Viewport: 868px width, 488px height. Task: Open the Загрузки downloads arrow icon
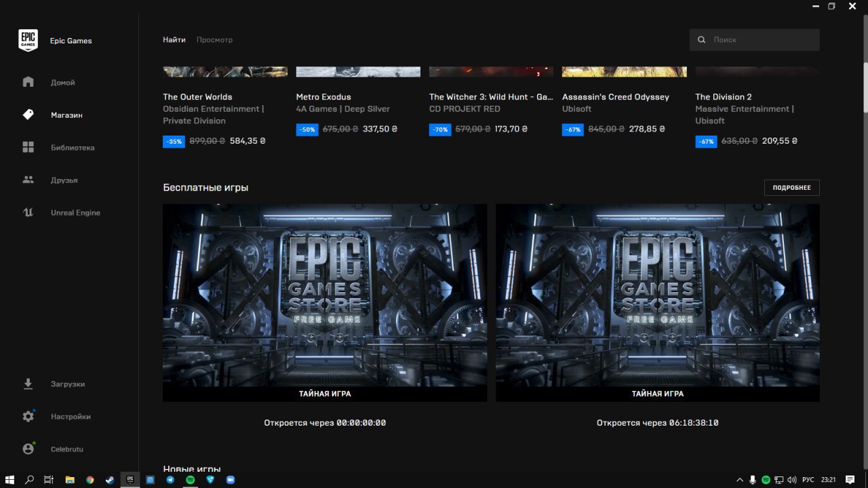(28, 384)
